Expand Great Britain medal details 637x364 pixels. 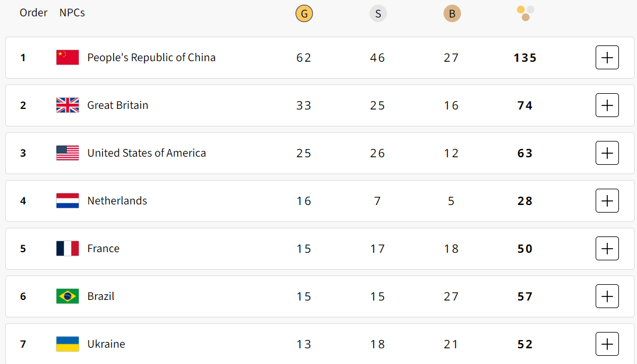(x=607, y=105)
